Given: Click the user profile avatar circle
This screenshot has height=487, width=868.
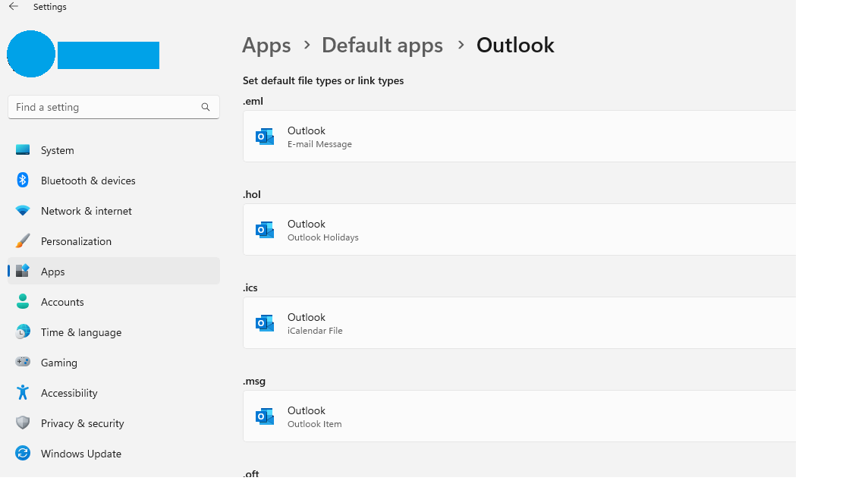Looking at the screenshot, I should pos(31,54).
